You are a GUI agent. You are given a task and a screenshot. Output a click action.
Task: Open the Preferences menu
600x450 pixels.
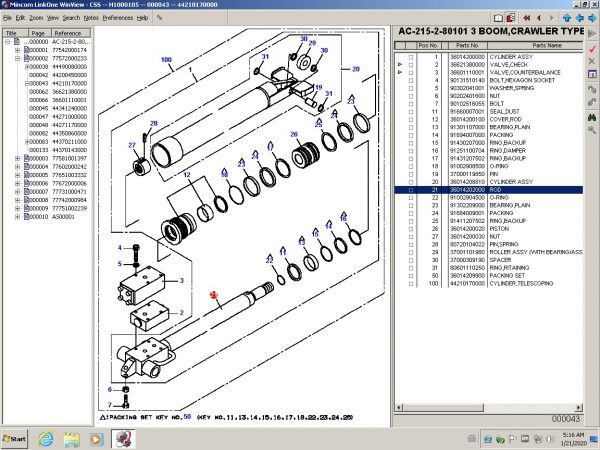tap(117, 18)
